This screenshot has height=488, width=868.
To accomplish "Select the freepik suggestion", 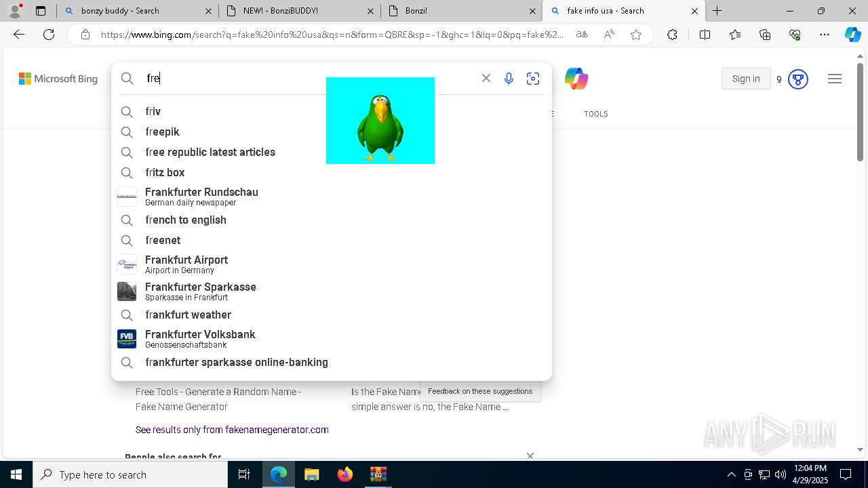I will [332, 131].
